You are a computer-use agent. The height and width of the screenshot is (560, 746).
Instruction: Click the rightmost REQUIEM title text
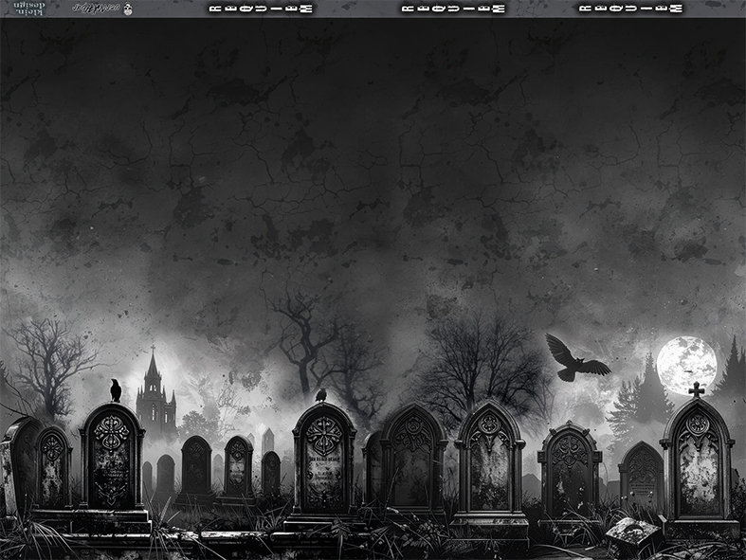click(x=630, y=9)
